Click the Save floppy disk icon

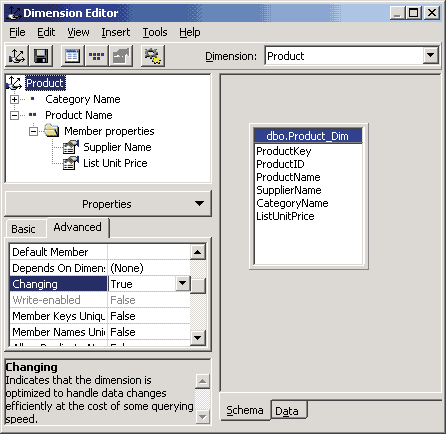[41, 56]
